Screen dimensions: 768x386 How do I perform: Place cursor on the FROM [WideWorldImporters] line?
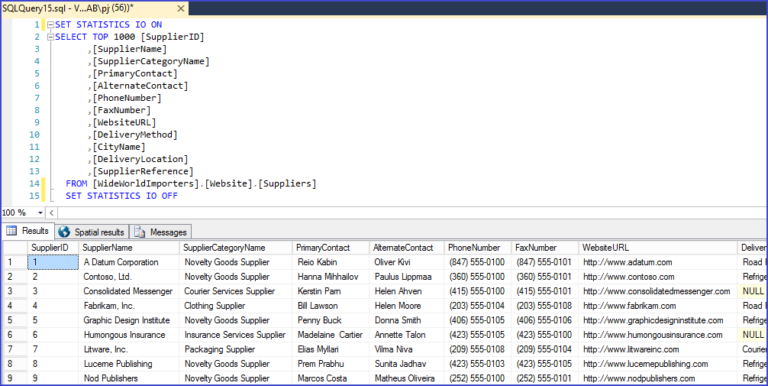[x=191, y=184]
